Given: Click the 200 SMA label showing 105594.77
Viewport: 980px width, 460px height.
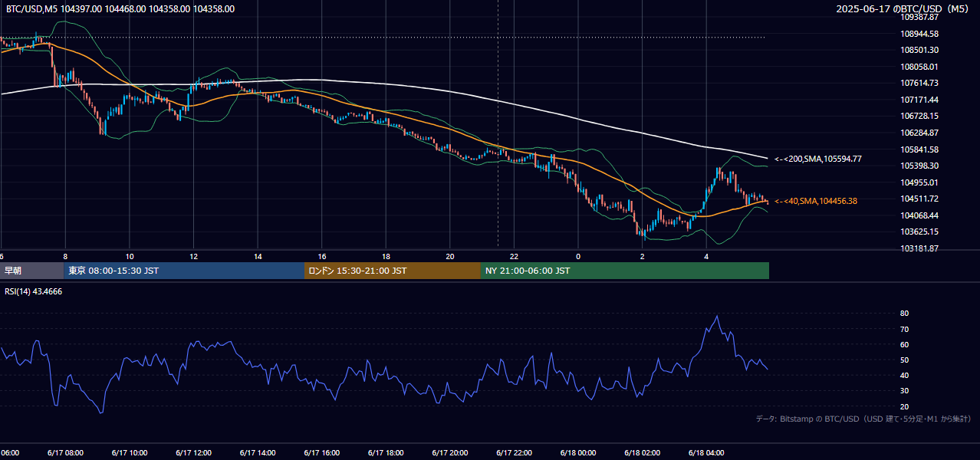Looking at the screenshot, I should pyautogui.click(x=818, y=159).
